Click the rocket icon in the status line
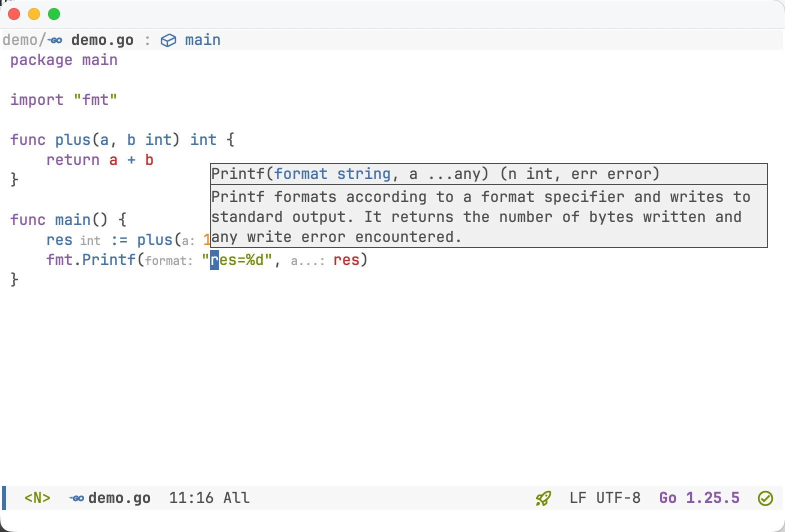785x532 pixels. [543, 498]
